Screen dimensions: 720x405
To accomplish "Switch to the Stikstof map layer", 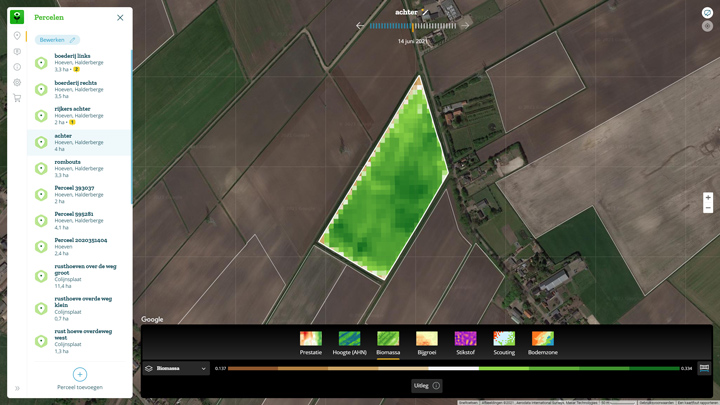I will pyautogui.click(x=465, y=343).
